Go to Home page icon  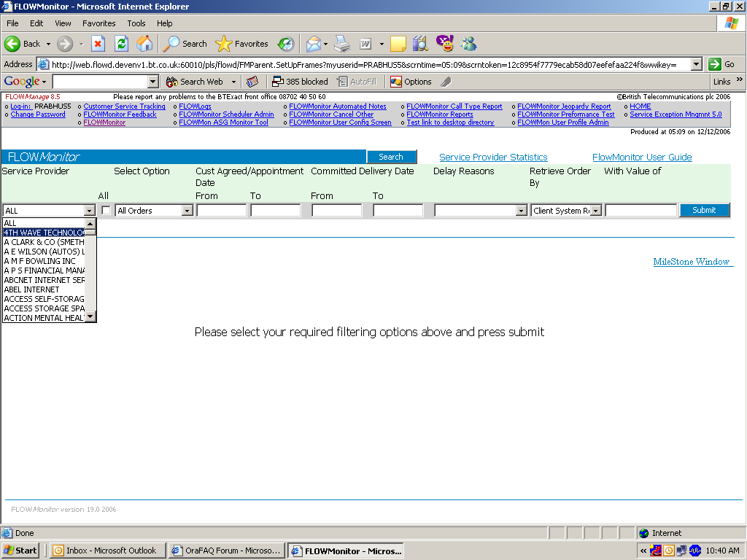[145, 44]
